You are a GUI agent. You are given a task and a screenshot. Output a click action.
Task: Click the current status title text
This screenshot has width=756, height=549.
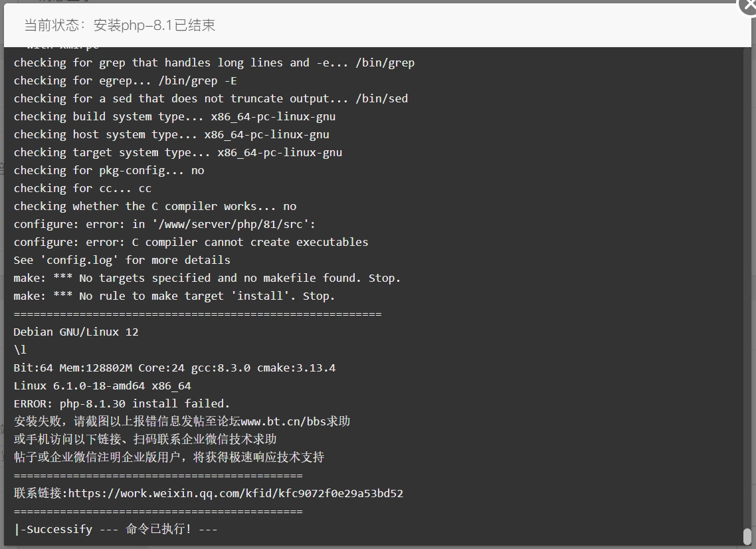click(x=120, y=25)
